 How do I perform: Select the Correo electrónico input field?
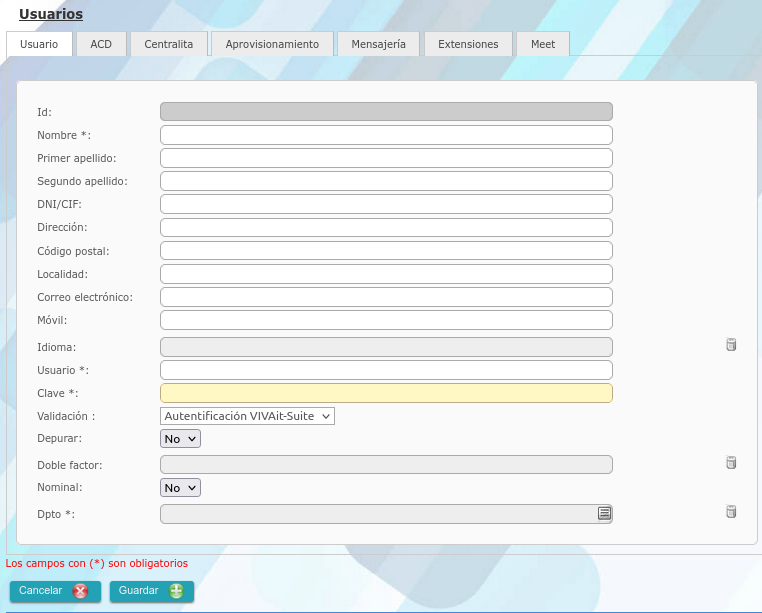point(386,297)
